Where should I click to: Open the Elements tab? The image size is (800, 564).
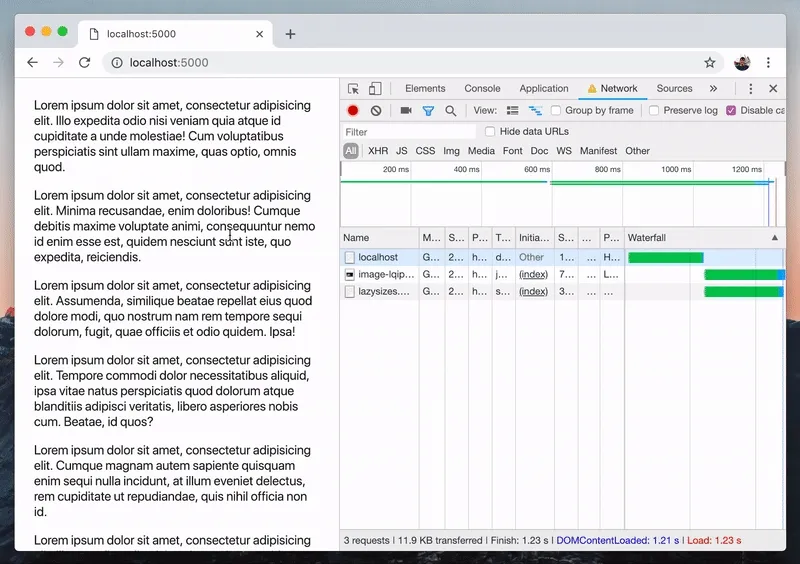pos(425,89)
